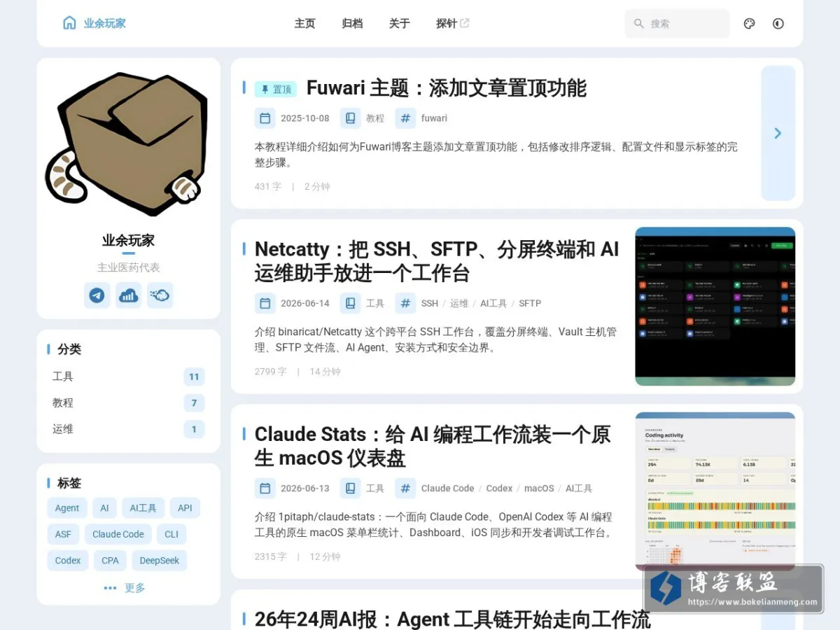Select the DeepSeek tag chip
Screen dimensions: 840x630
(x=160, y=561)
